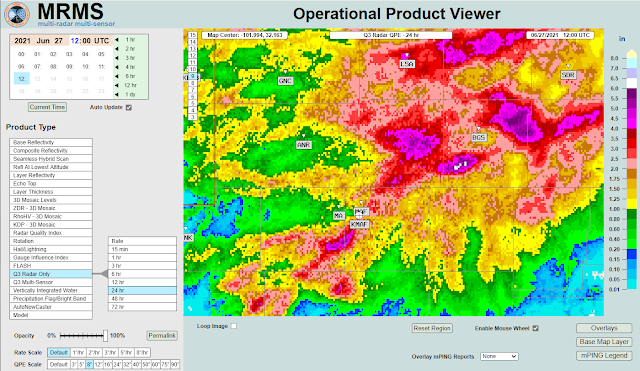Select hour 06 in the time grid
The width and height of the screenshot is (640, 371).
point(22,67)
